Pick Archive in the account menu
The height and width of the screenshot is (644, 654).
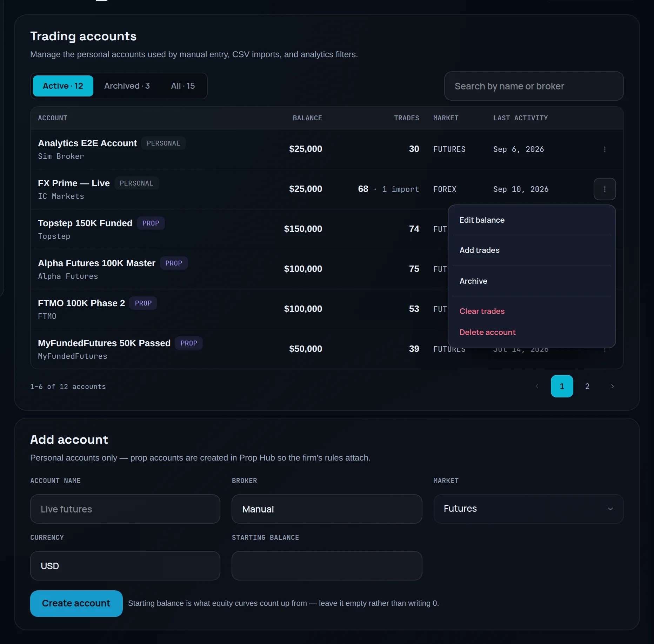click(532, 281)
